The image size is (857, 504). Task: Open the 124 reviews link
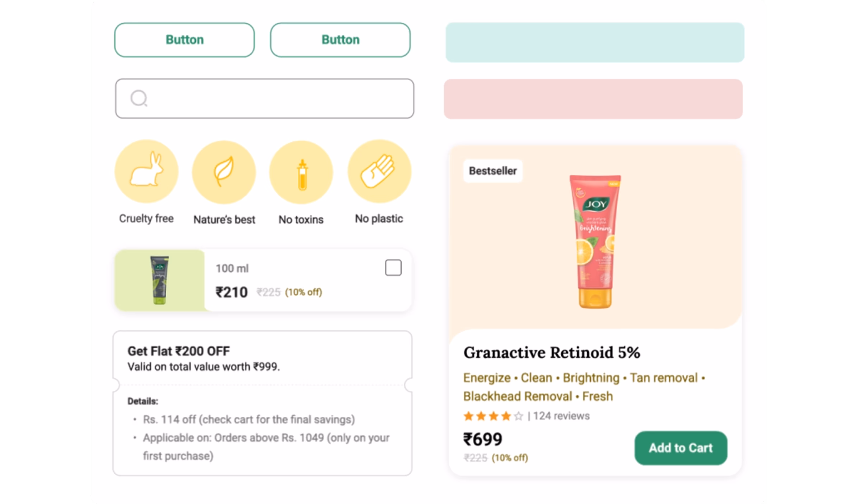click(561, 416)
